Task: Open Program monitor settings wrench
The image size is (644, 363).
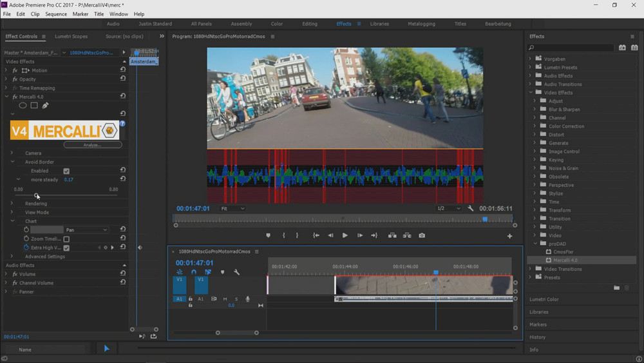Action: [x=471, y=208]
